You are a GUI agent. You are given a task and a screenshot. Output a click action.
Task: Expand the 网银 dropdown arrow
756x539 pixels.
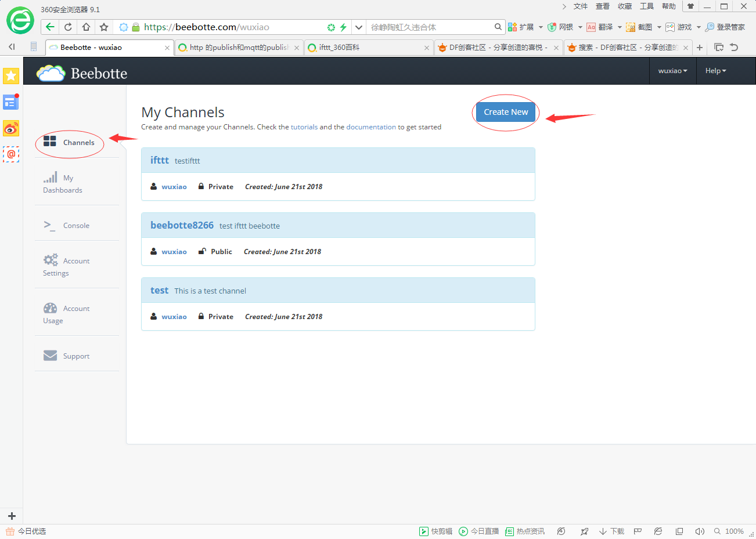tap(580, 27)
